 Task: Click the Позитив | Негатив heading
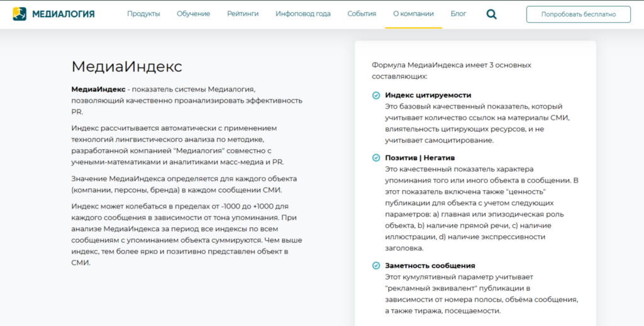tap(419, 158)
